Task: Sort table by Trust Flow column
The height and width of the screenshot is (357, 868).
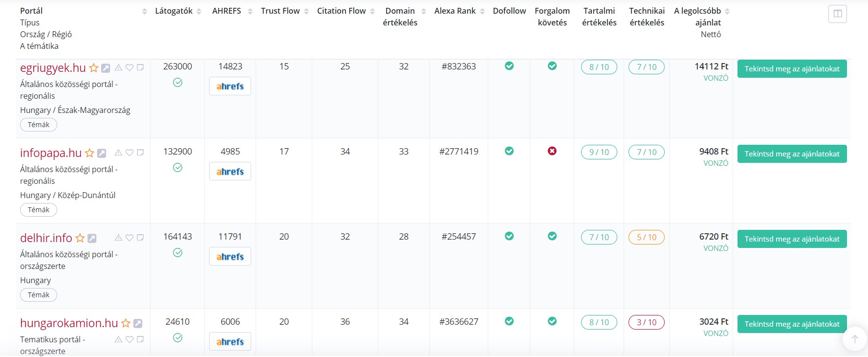Action: click(306, 11)
